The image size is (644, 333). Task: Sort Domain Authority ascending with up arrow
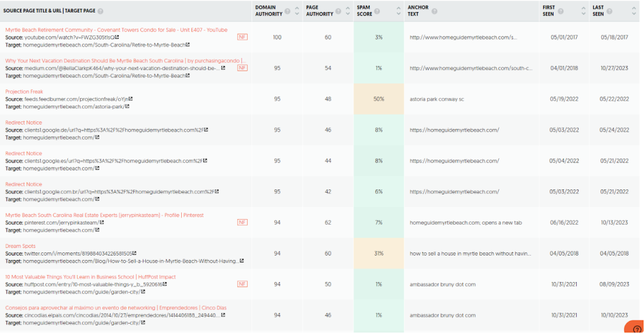pyautogui.click(x=297, y=8)
